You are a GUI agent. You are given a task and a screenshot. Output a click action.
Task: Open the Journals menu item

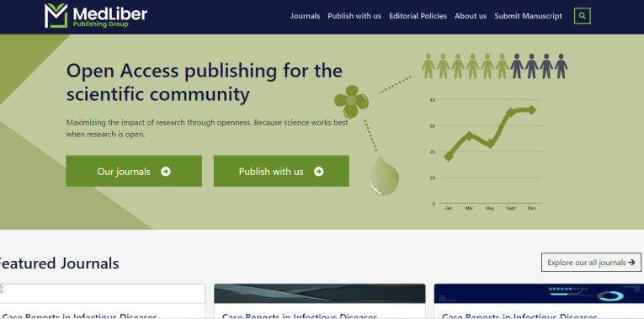pos(305,16)
